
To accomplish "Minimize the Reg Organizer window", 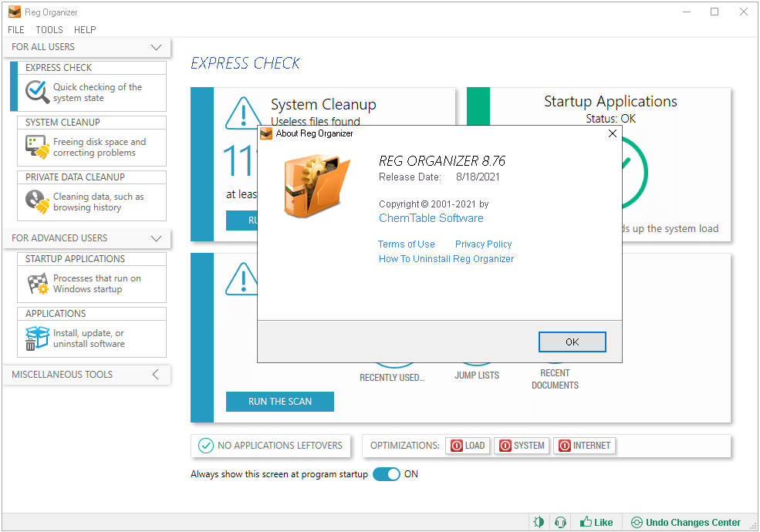I will point(687,12).
